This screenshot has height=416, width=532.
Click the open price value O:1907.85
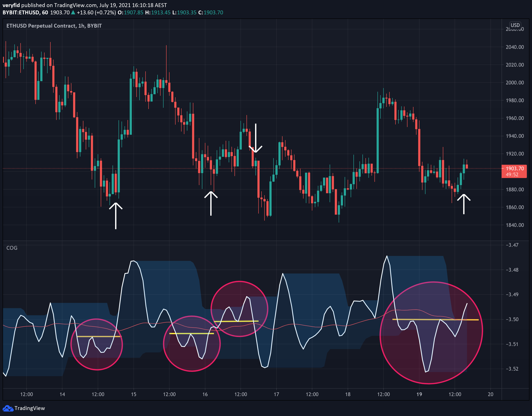pos(130,12)
